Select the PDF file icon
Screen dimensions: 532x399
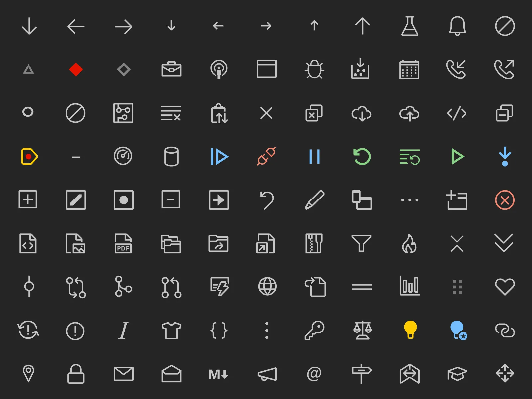click(123, 243)
